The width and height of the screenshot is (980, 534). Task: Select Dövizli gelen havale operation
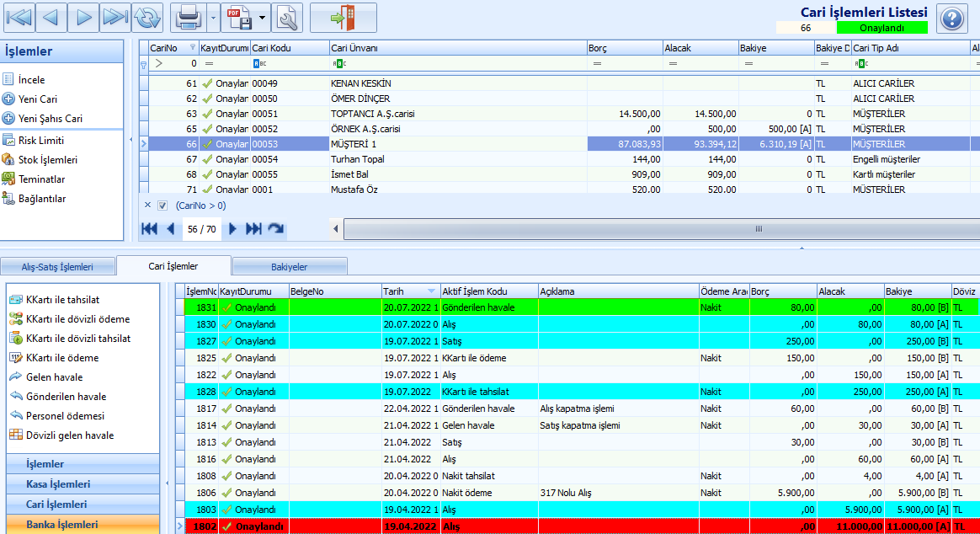pos(61,435)
